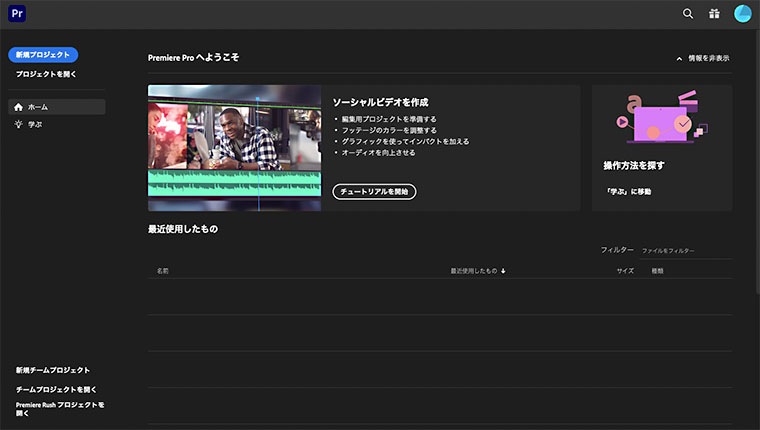Screen dimensions: 760x430
Task: Click the 最近使用したもの column header text
Action: (474, 271)
